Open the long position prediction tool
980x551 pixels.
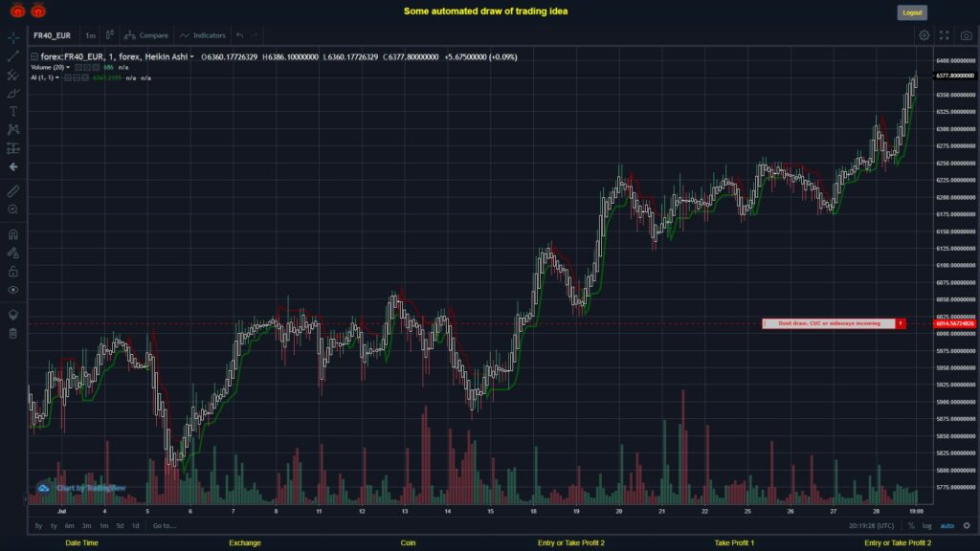point(13,148)
